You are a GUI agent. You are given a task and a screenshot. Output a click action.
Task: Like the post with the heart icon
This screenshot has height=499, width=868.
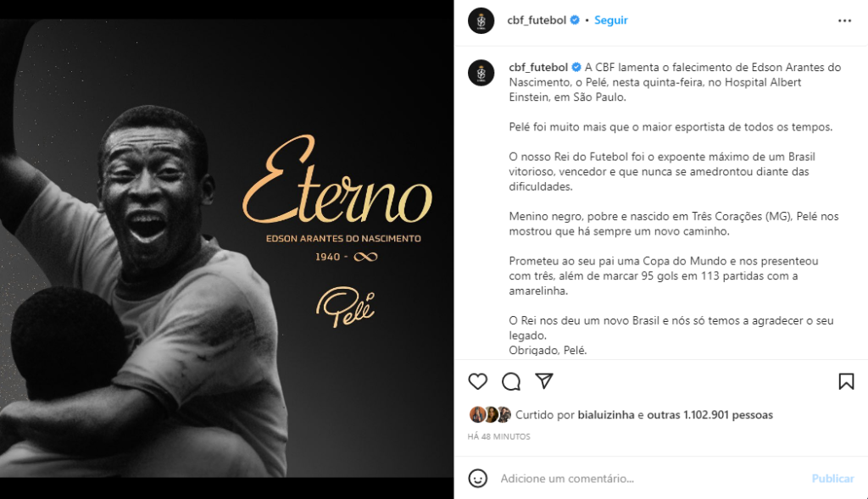click(478, 381)
